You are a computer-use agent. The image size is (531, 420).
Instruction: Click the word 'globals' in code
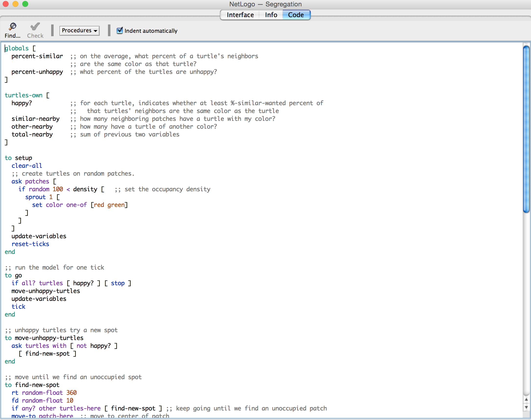[17, 48]
